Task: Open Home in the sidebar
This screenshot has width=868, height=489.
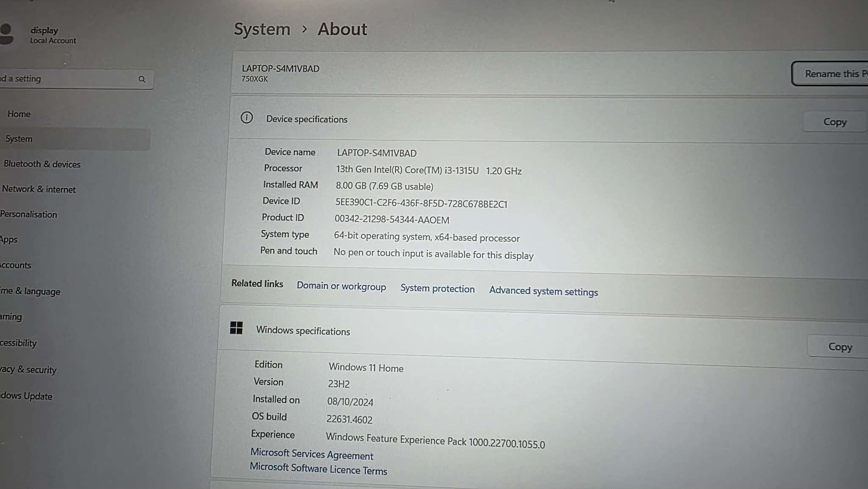Action: click(x=19, y=114)
